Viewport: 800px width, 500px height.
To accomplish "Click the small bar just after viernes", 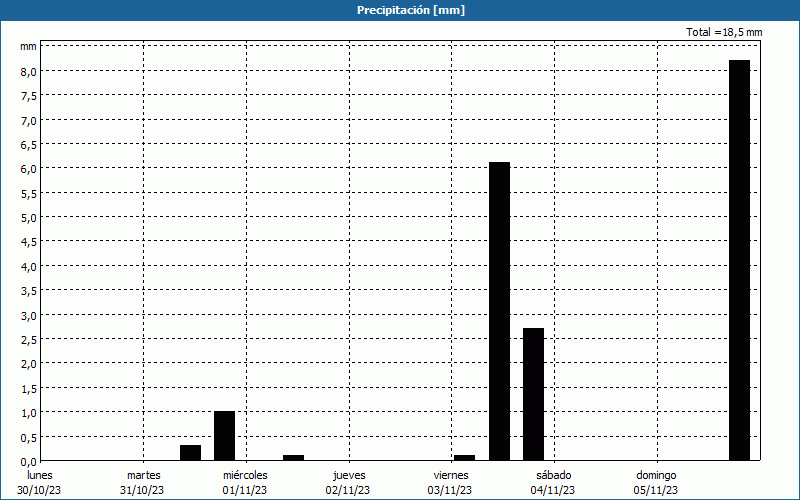I will click(464, 458).
